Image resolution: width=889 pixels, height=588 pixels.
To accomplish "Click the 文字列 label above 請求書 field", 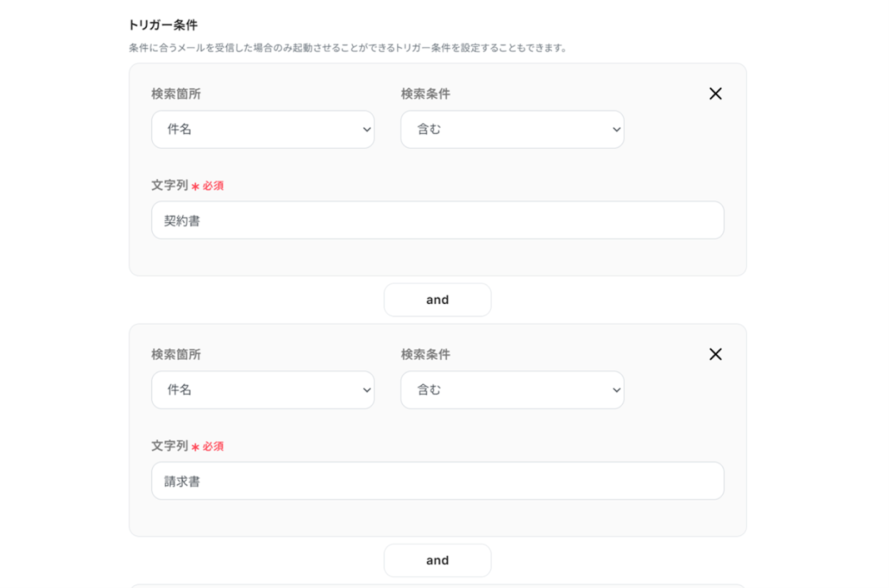I will (169, 446).
